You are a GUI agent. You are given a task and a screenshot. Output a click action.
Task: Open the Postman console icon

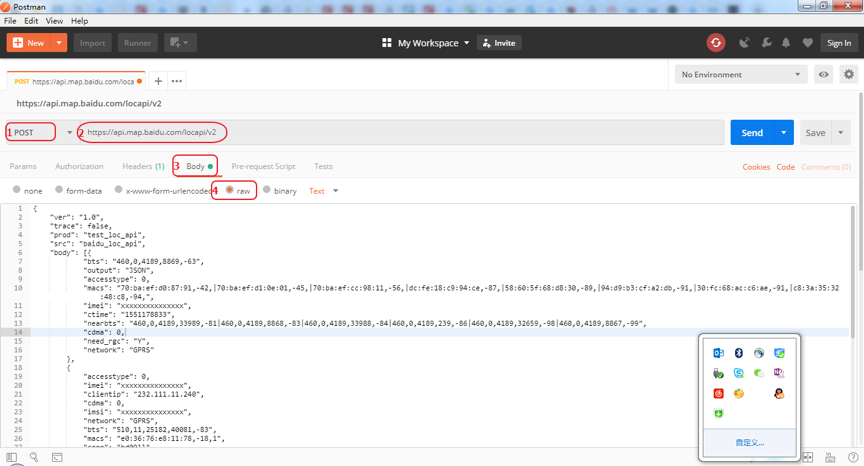(x=57, y=457)
